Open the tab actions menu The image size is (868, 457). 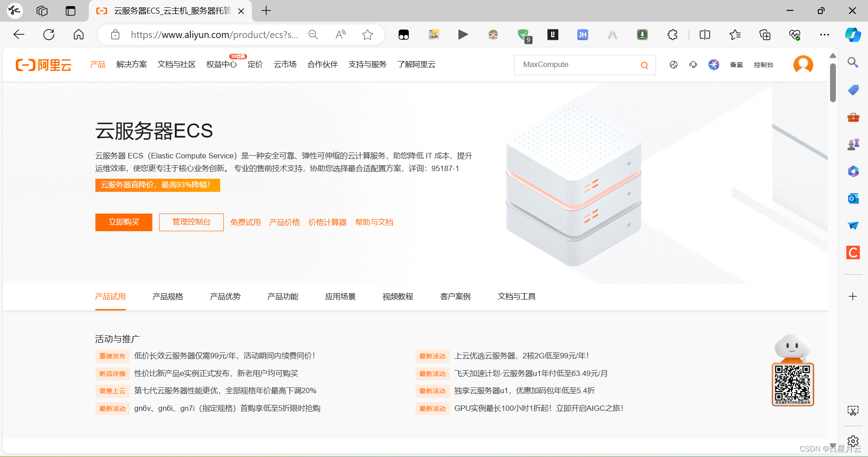(71, 11)
